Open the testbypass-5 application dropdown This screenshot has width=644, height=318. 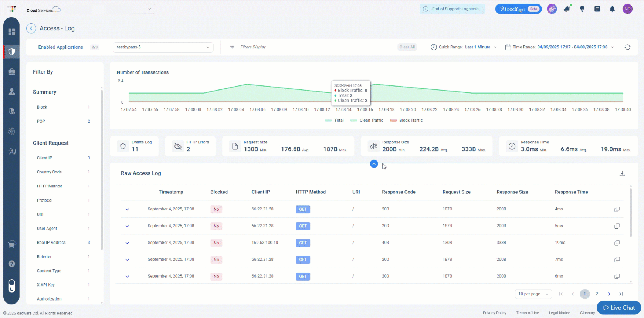(163, 47)
